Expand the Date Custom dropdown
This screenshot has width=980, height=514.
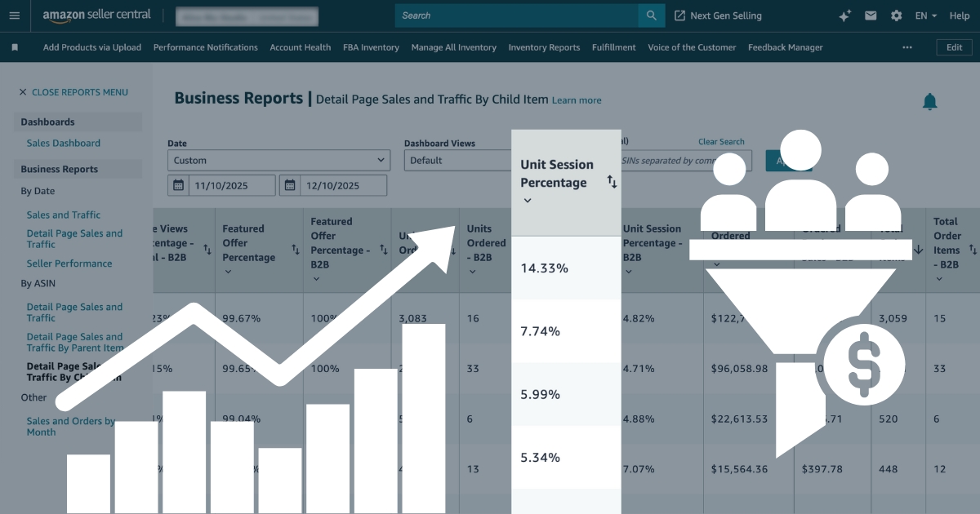tap(278, 161)
